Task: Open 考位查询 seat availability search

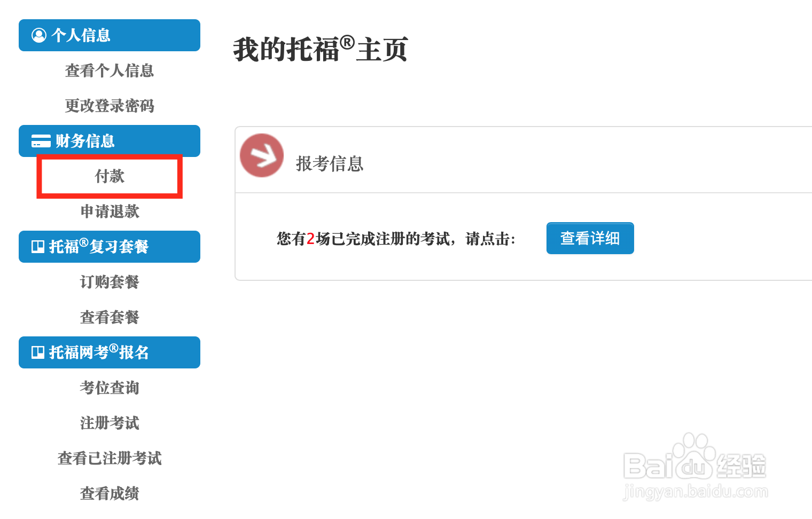Action: 109,388
